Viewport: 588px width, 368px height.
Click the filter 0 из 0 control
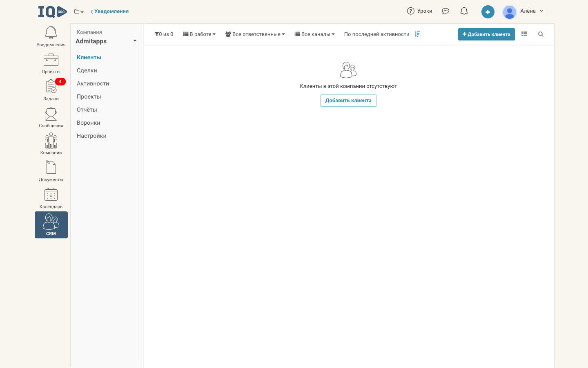(x=164, y=34)
